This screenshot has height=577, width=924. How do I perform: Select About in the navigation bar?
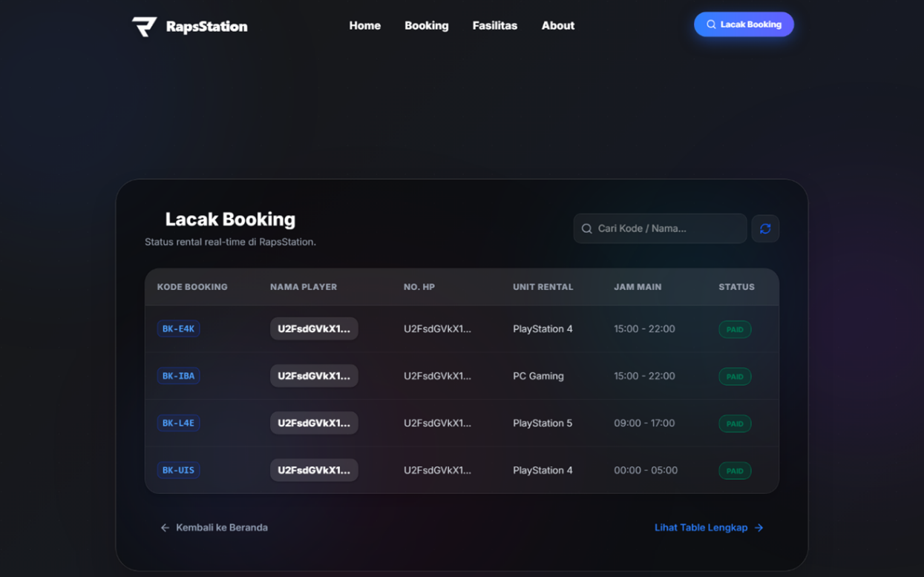[x=558, y=25]
